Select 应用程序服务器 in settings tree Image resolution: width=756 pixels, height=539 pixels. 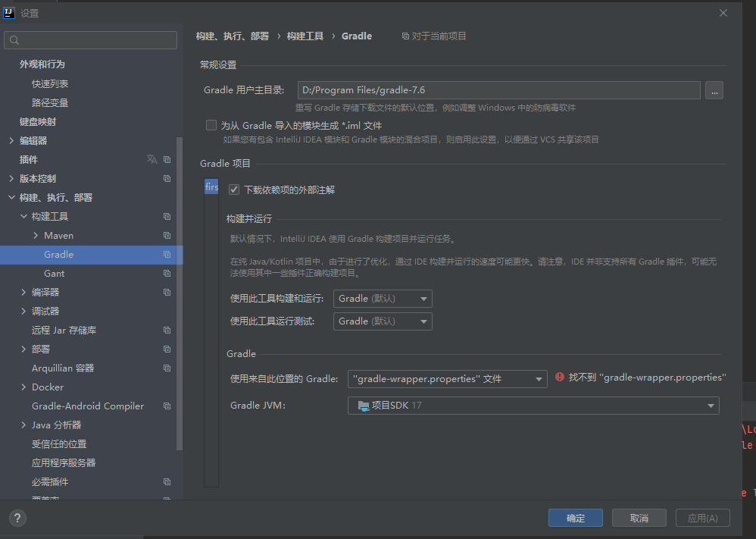click(x=64, y=462)
